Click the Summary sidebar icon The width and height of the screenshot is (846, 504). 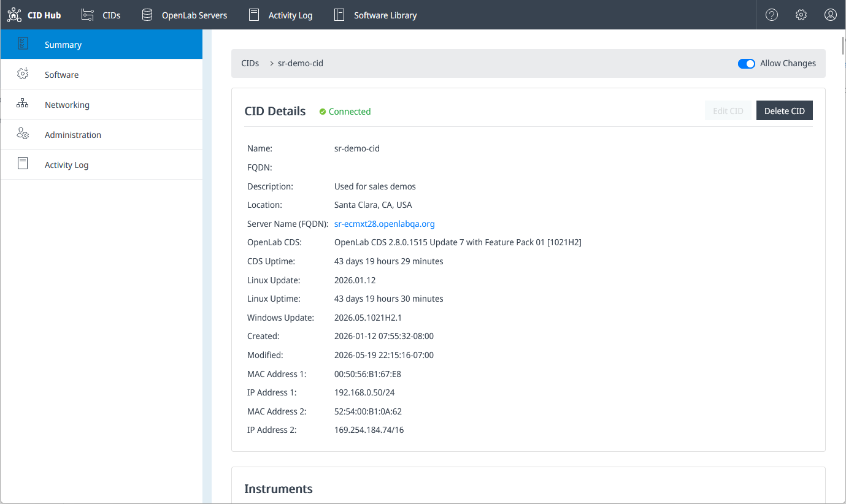pyautogui.click(x=23, y=44)
